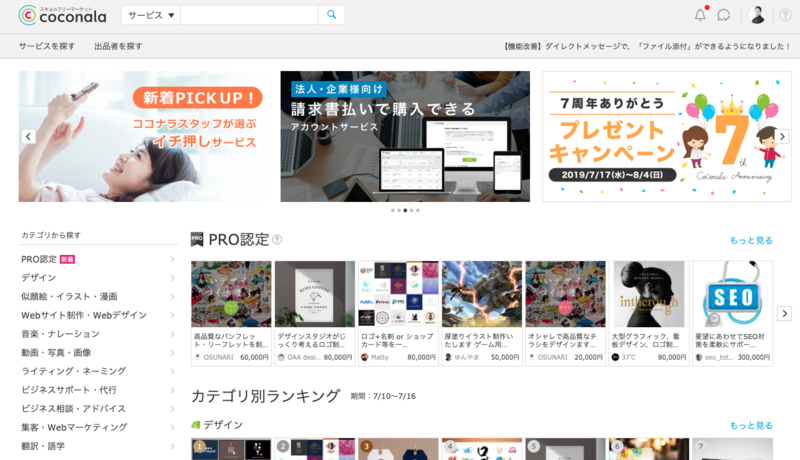This screenshot has width=800, height=460.
Task: Open the user profile avatar
Action: (x=757, y=15)
